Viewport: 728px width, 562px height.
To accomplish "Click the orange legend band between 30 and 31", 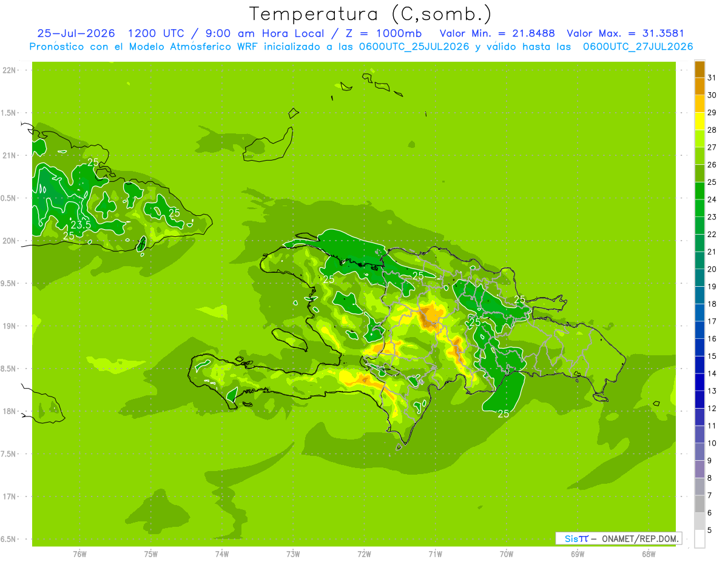I will pos(699,85).
